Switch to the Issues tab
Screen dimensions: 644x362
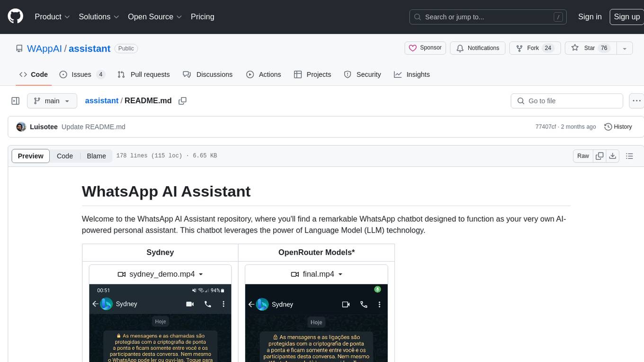[x=82, y=74]
